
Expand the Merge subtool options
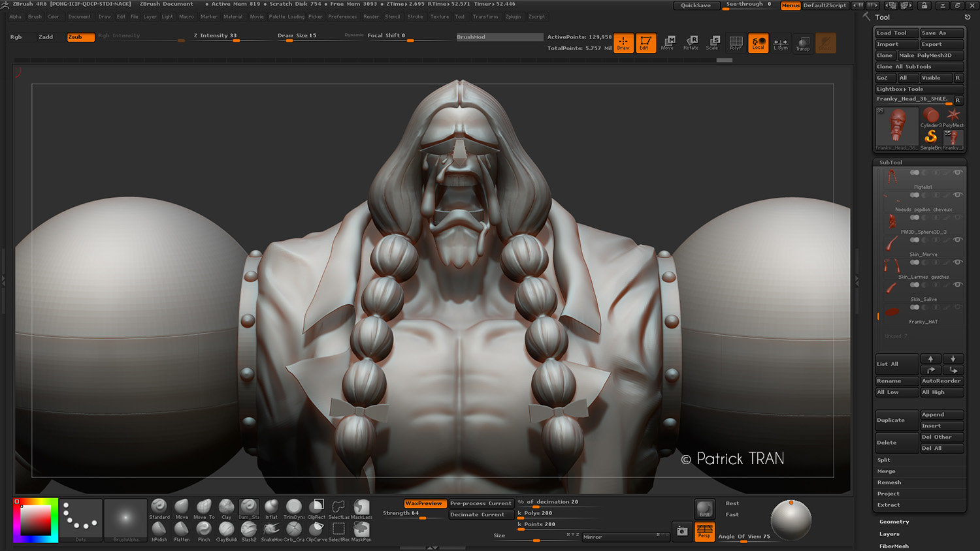(x=887, y=471)
